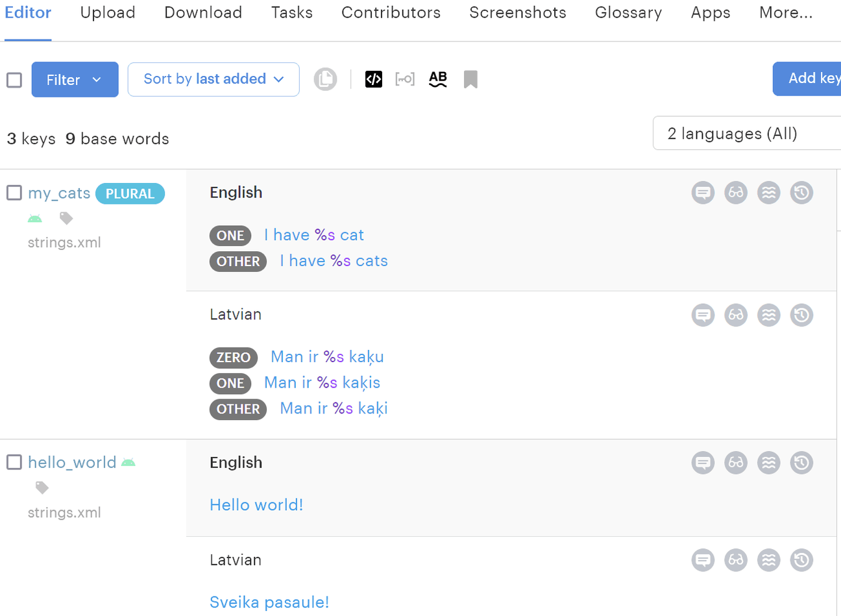
Task: Click the PLURAL badge on my_cats
Action: 130,193
